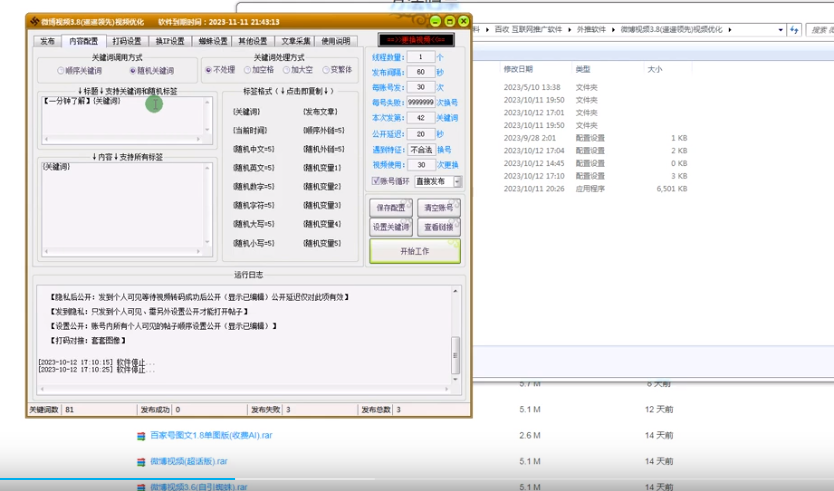Copy the {当前时间} tag label

(250, 130)
